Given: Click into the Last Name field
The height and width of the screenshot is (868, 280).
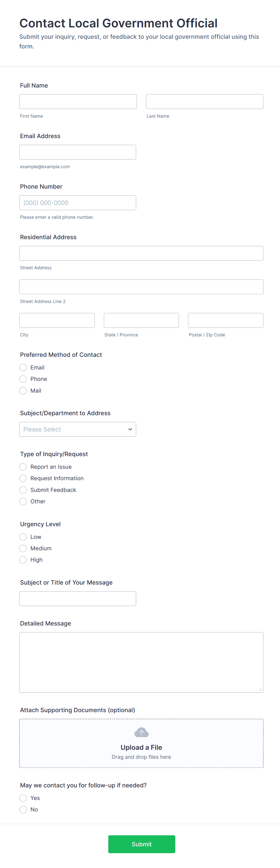Looking at the screenshot, I should pos(204,101).
